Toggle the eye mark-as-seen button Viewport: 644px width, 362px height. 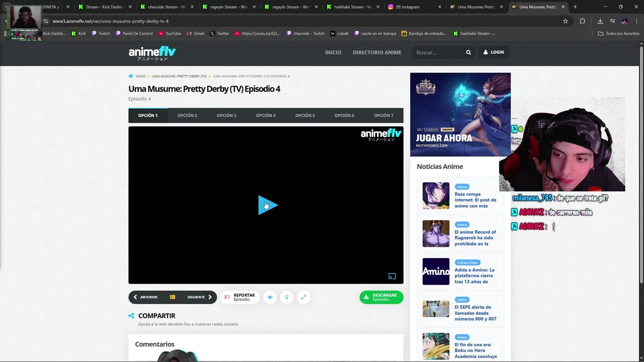pos(270,297)
